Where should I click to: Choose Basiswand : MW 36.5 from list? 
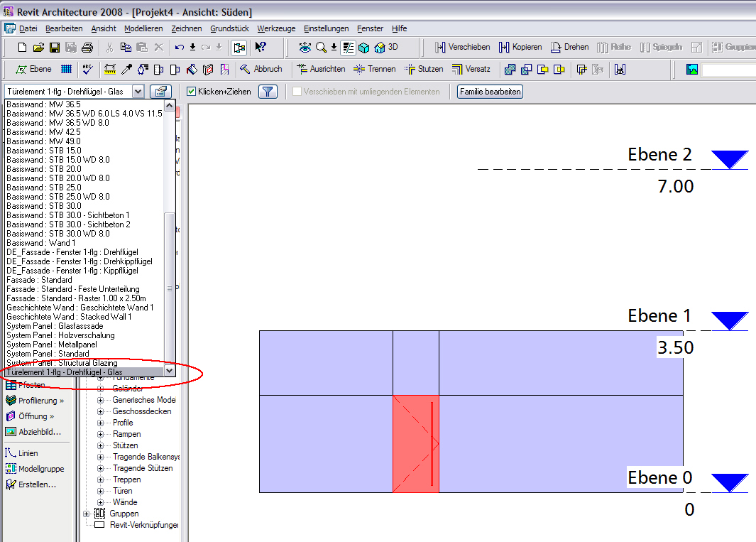tap(43, 104)
